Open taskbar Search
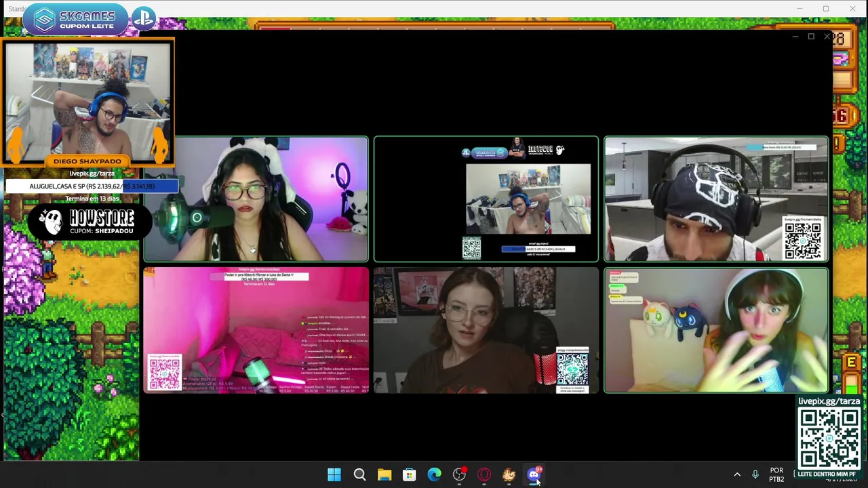868x488 pixels. click(359, 475)
